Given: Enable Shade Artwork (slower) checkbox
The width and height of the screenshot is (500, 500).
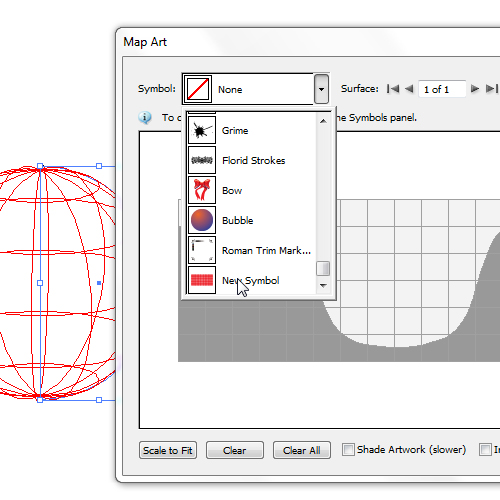Looking at the screenshot, I should click(x=348, y=450).
